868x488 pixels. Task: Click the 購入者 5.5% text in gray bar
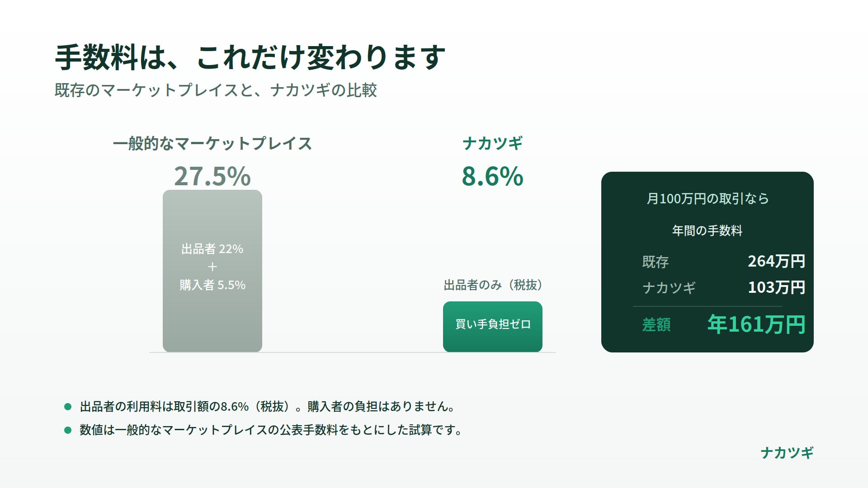click(212, 285)
